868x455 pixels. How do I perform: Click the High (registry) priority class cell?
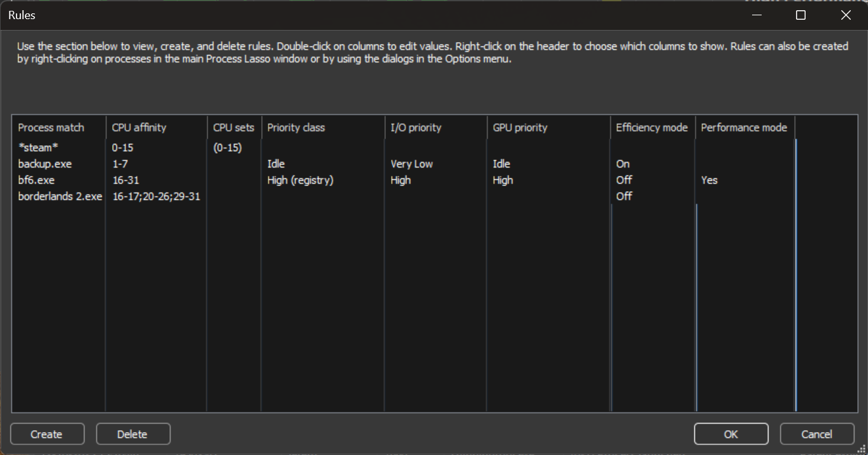click(300, 180)
